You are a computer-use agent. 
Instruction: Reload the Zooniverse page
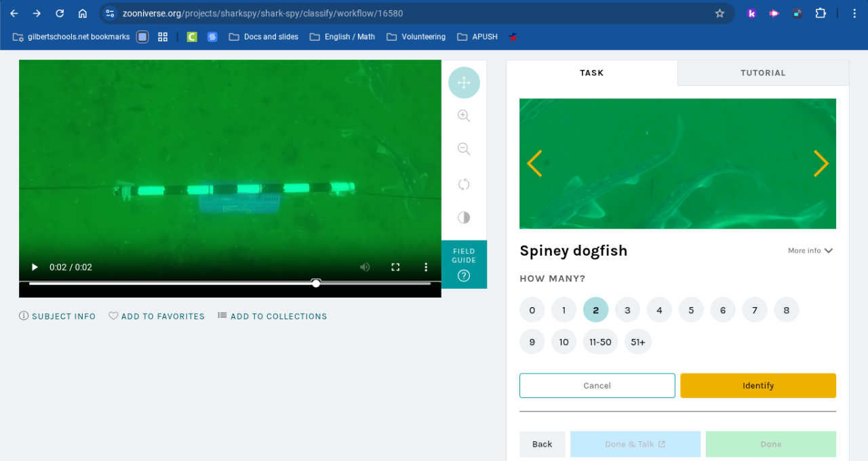pos(60,14)
